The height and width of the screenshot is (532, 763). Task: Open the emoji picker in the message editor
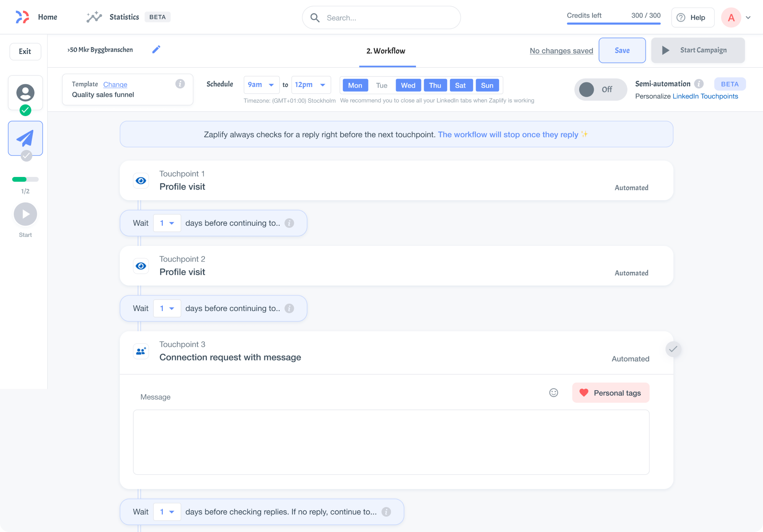click(x=553, y=393)
